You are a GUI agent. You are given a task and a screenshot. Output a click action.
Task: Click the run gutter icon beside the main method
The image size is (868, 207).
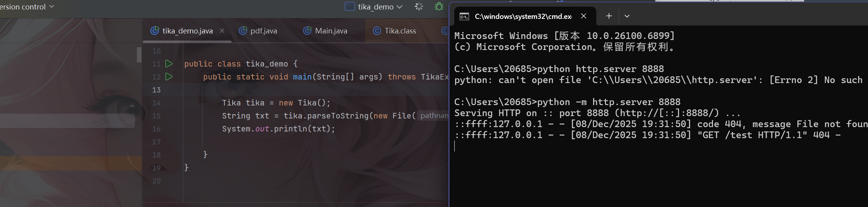click(169, 76)
